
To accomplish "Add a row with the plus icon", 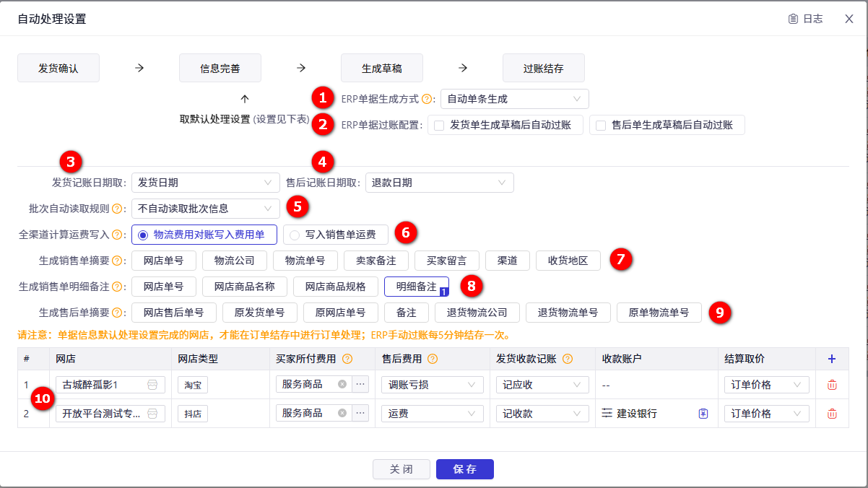I will tap(832, 359).
